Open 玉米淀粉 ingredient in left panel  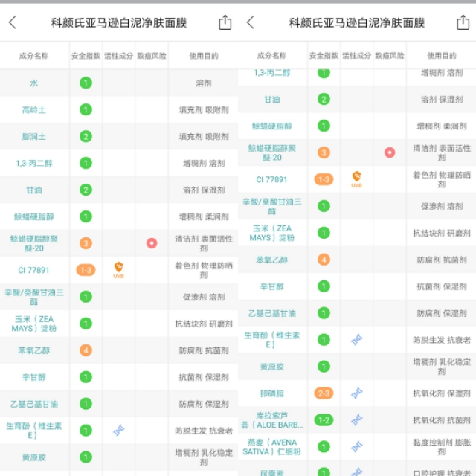pyautogui.click(x=34, y=324)
